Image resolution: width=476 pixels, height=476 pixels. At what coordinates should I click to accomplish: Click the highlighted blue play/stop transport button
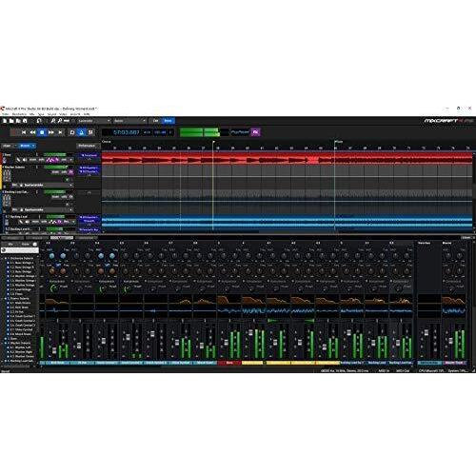pos(42,132)
